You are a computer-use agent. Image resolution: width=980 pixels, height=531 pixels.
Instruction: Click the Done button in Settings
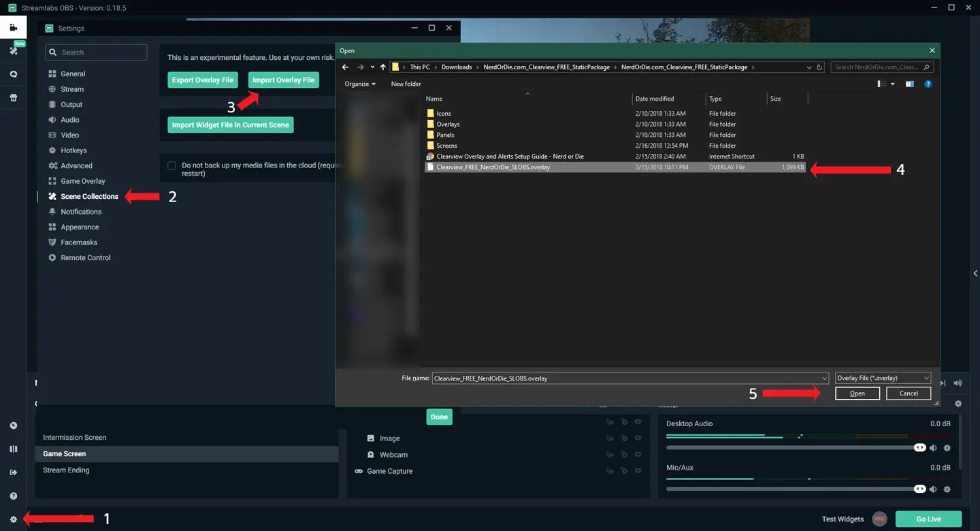pyautogui.click(x=439, y=417)
